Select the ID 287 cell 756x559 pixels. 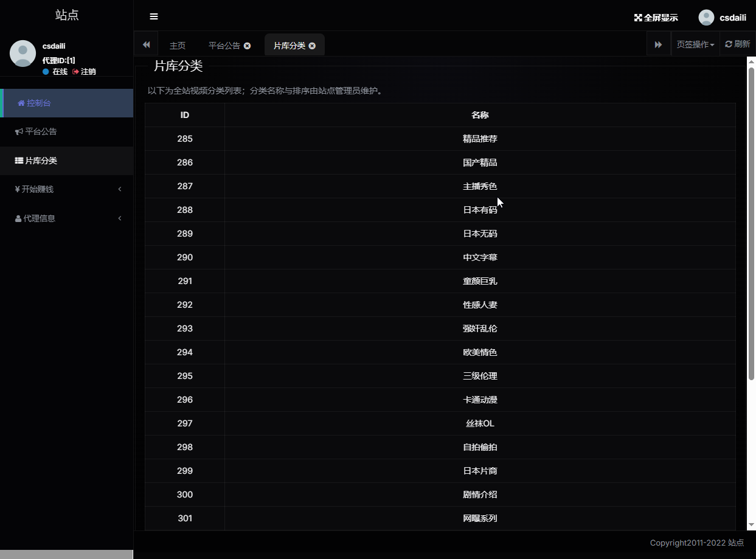(185, 186)
